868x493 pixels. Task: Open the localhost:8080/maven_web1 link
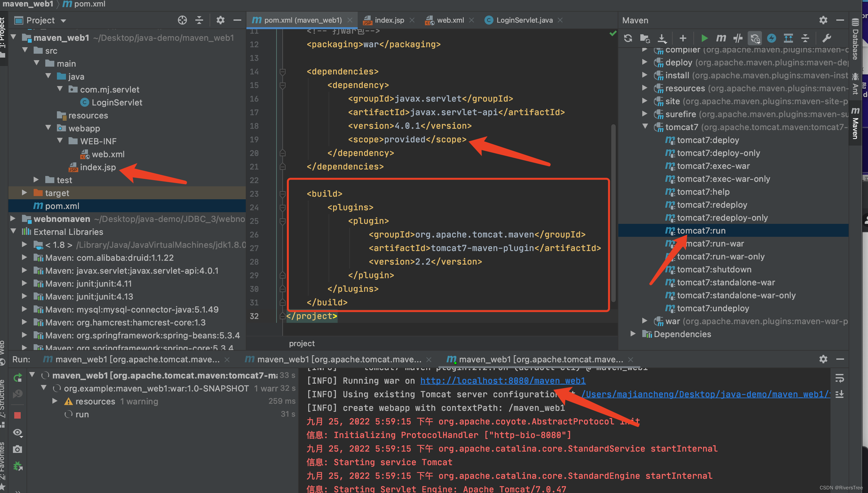[x=503, y=380]
